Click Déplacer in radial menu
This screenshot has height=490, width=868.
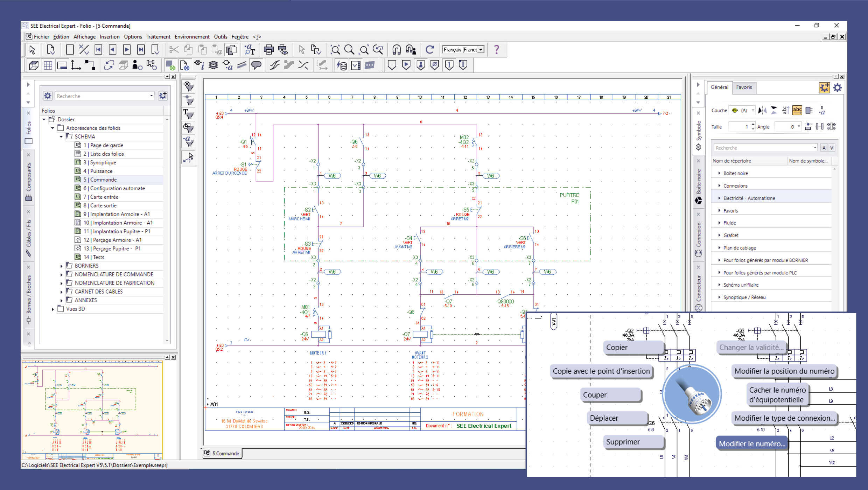click(x=618, y=418)
